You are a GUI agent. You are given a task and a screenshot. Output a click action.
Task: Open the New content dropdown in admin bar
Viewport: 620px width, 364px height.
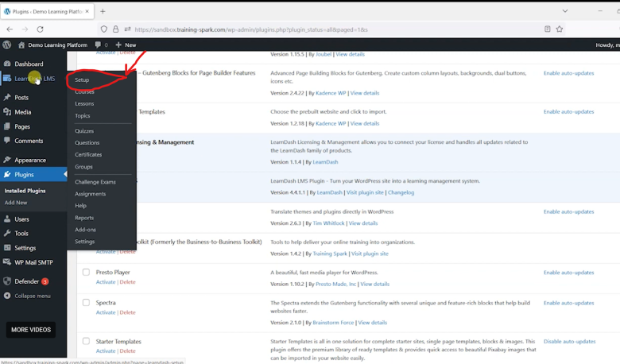click(x=126, y=45)
